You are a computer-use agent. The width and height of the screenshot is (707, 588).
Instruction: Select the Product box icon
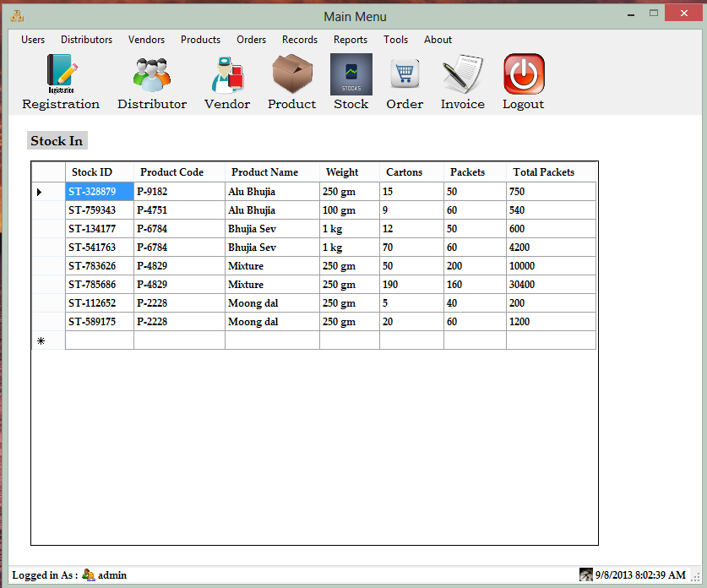[x=292, y=74]
